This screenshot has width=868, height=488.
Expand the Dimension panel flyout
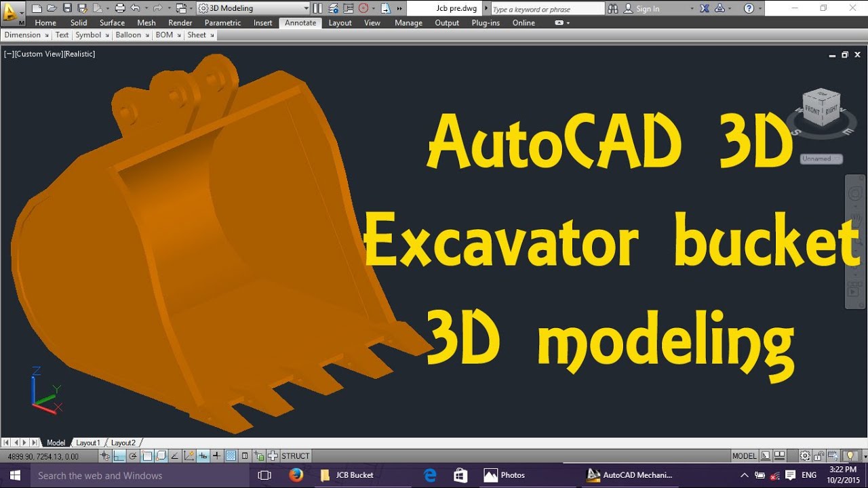click(47, 35)
